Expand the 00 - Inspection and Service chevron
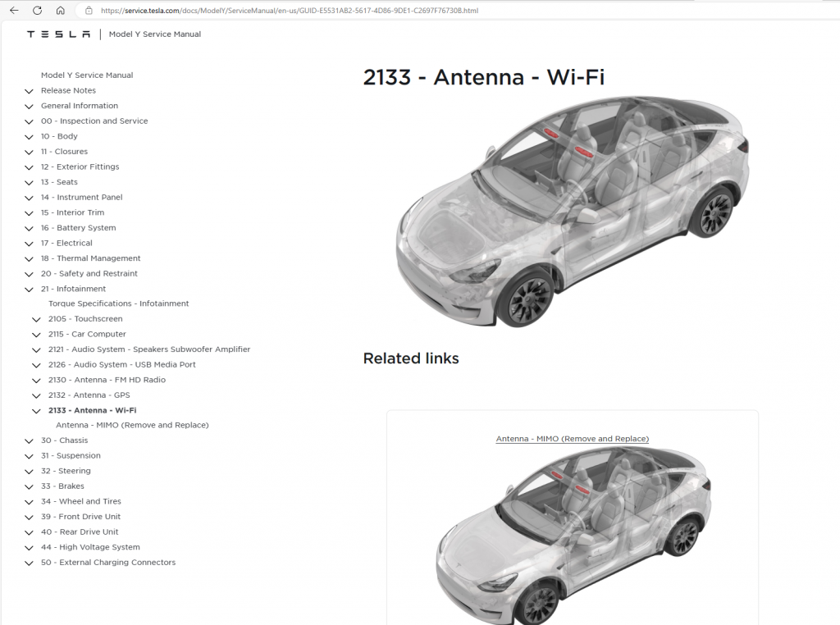This screenshot has width=840, height=625. tap(29, 121)
